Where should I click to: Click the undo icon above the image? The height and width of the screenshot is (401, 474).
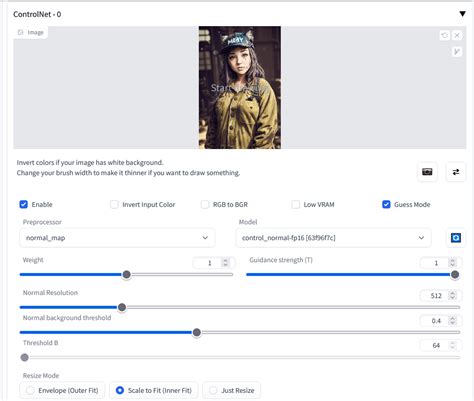pyautogui.click(x=444, y=35)
